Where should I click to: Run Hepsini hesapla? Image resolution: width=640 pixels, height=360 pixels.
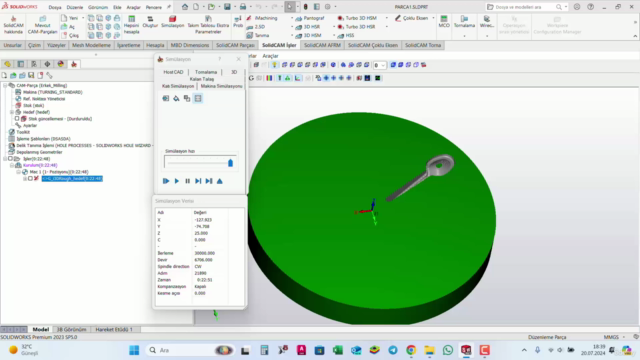pyautogui.click(x=131, y=25)
